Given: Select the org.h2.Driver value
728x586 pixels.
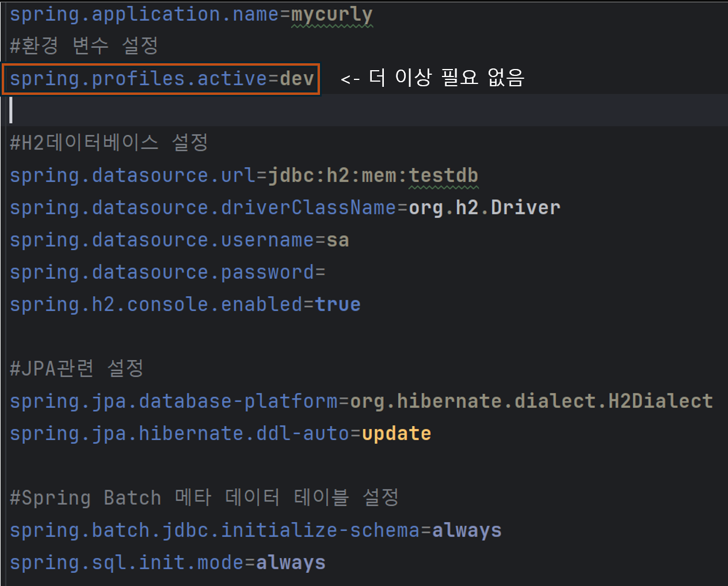Looking at the screenshot, I should (485, 208).
